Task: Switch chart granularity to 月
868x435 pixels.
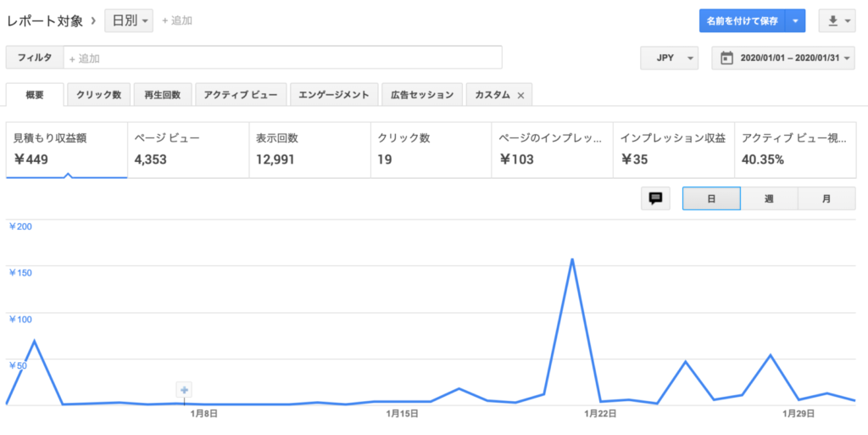Action: (826, 198)
